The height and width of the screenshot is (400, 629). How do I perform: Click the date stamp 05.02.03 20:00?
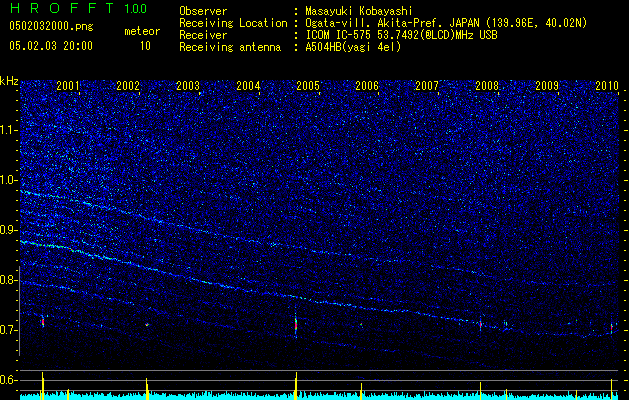tap(51, 46)
